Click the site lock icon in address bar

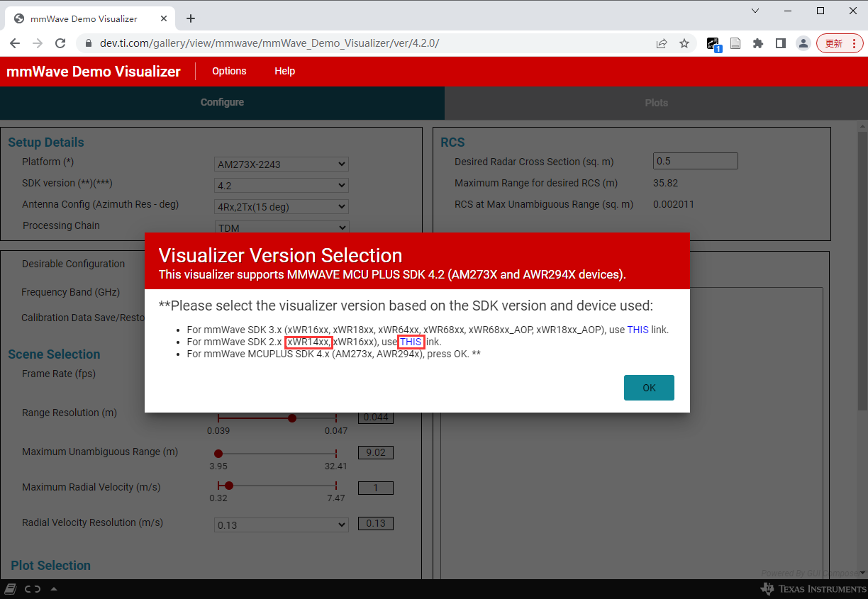pos(89,43)
